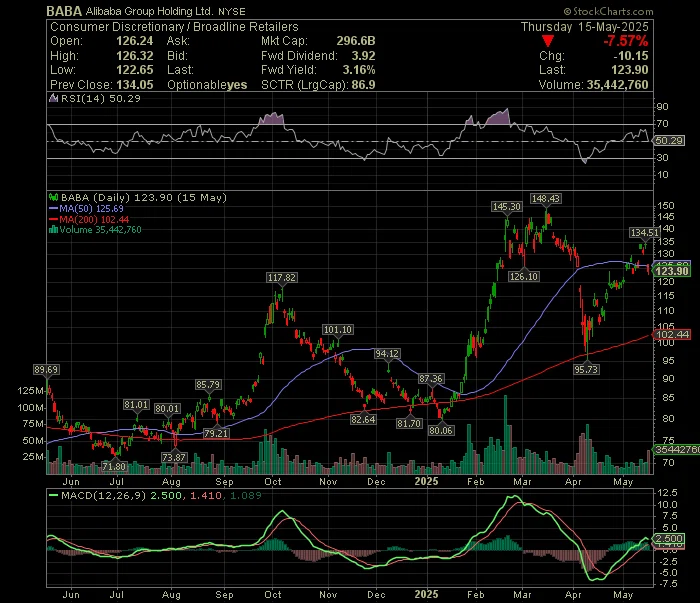Click the Oct label on MACD axis
Image resolution: width=700 pixels, height=603 pixels.
point(272,595)
